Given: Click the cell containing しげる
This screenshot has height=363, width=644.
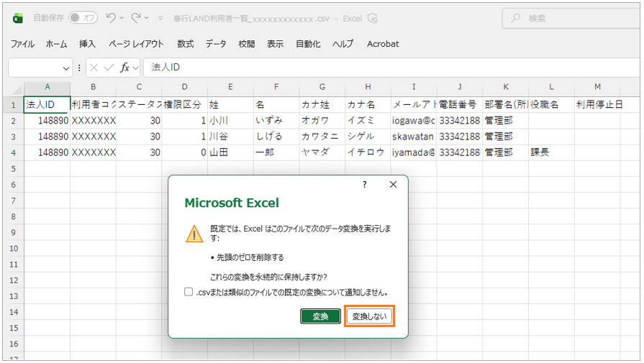Looking at the screenshot, I should (x=276, y=137).
